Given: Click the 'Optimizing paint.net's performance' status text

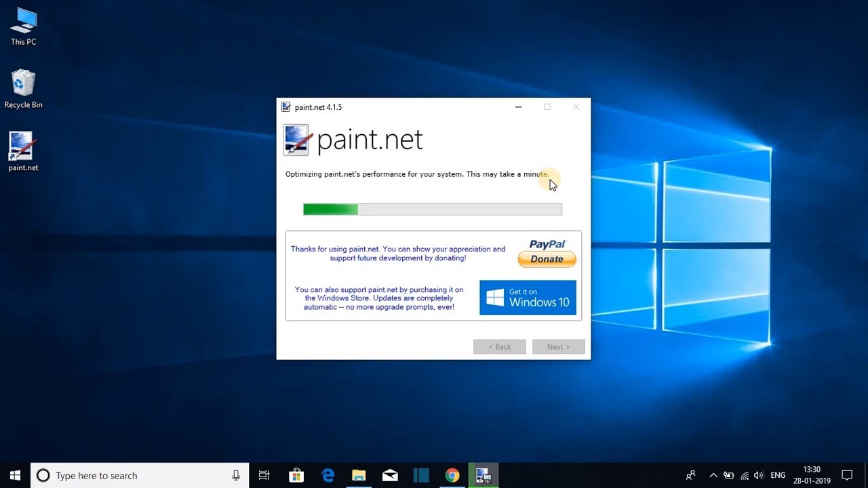Looking at the screenshot, I should click(x=417, y=174).
